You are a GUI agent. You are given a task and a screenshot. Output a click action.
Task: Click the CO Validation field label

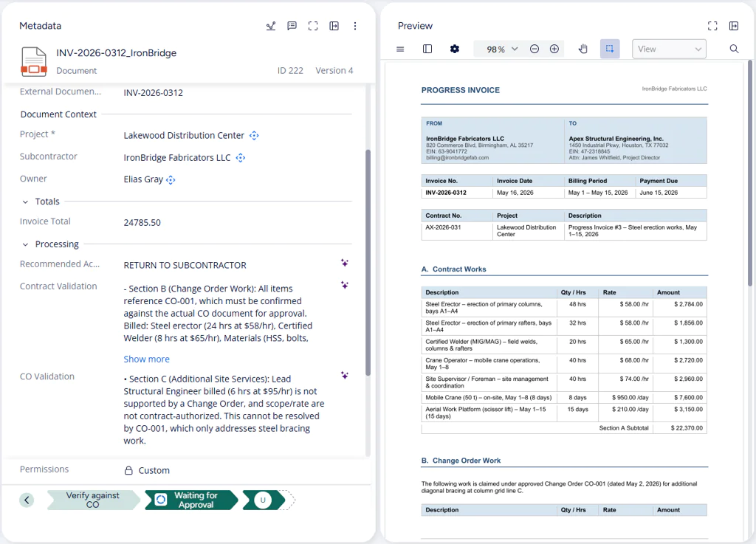[47, 376]
